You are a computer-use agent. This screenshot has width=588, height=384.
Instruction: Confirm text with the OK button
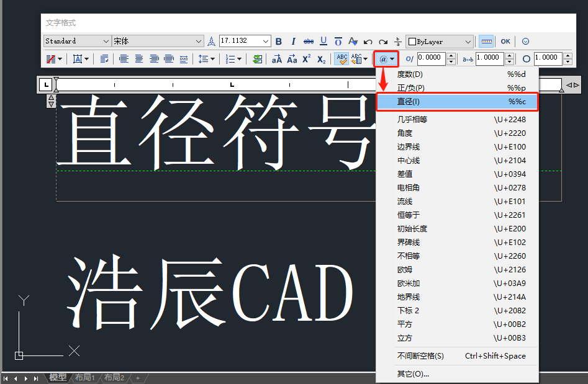(505, 42)
